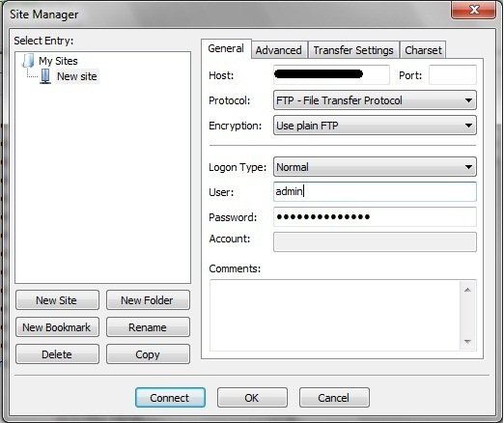Click the Port input field

pyautogui.click(x=453, y=74)
